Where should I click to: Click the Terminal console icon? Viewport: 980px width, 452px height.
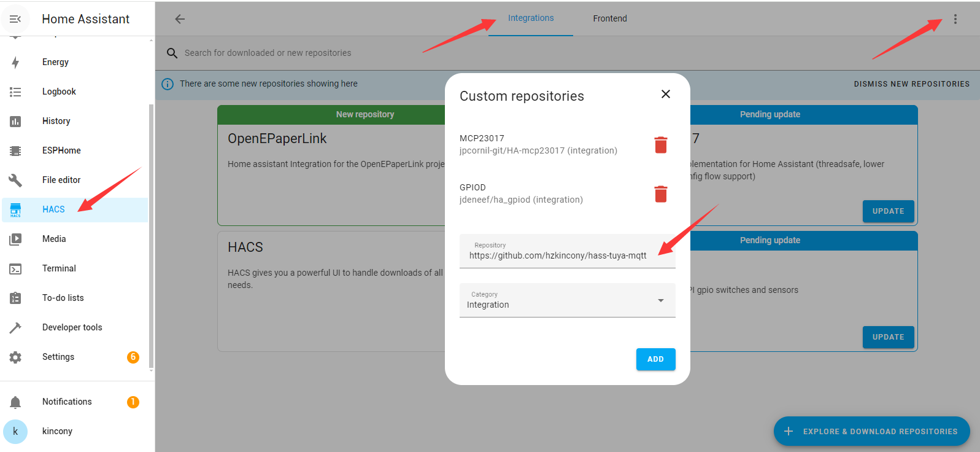pyautogui.click(x=15, y=268)
